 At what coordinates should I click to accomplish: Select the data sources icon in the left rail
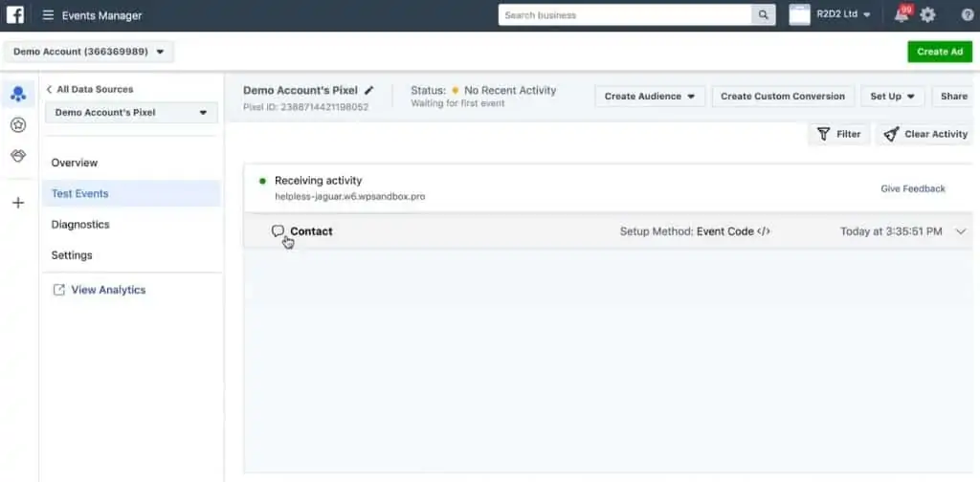pos(17,95)
